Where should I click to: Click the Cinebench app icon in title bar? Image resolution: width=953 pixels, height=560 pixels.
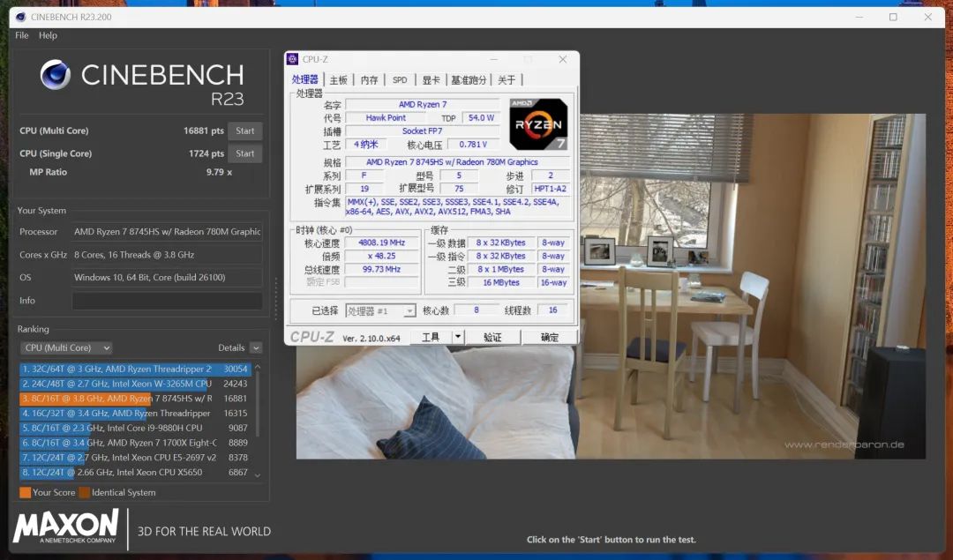pyautogui.click(x=20, y=17)
